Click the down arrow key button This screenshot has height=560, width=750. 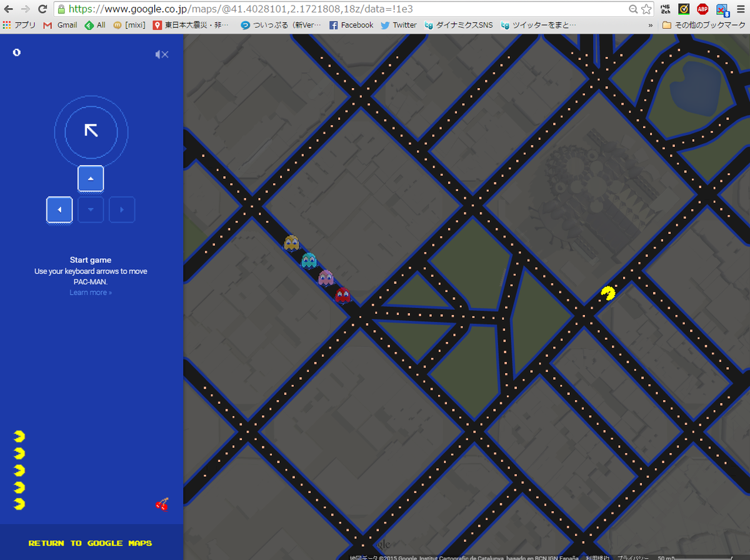click(91, 209)
